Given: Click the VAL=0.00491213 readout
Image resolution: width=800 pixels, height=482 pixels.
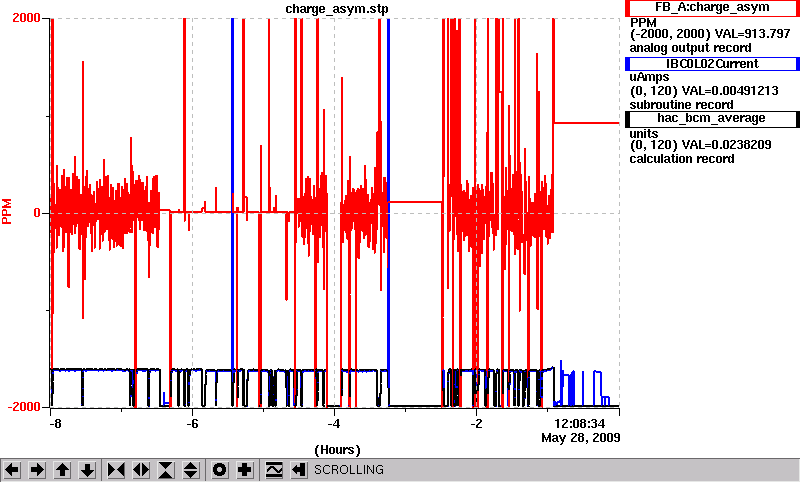Looking at the screenshot, I should point(730,91).
